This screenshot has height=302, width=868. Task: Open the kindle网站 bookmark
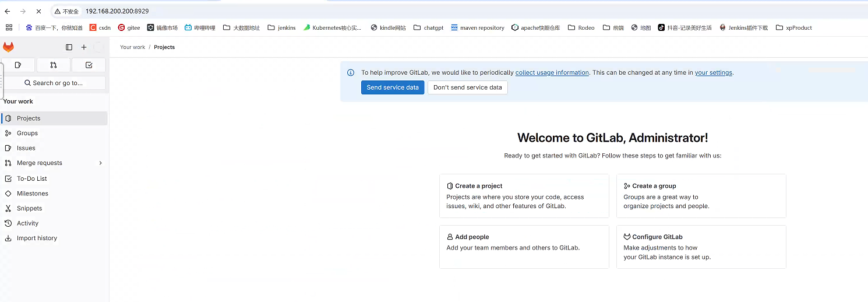click(388, 27)
